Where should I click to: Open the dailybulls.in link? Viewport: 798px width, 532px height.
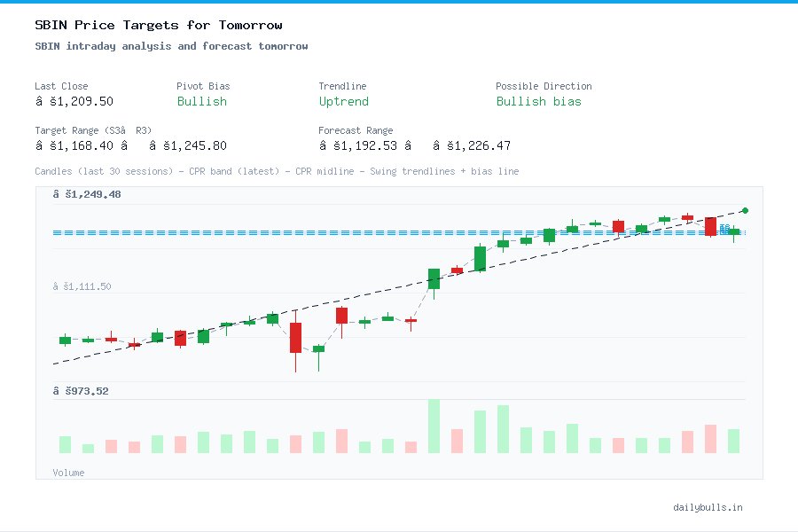click(708, 507)
